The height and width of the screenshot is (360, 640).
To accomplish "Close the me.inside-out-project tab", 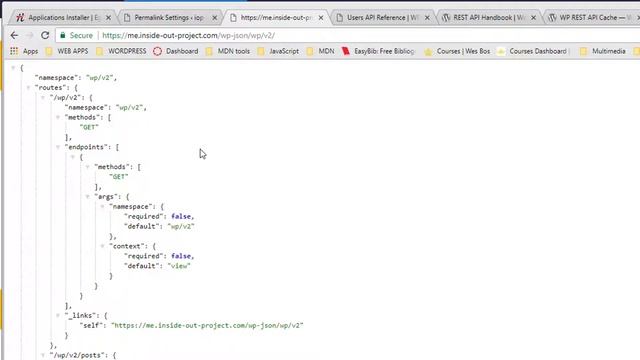I will (x=321, y=18).
